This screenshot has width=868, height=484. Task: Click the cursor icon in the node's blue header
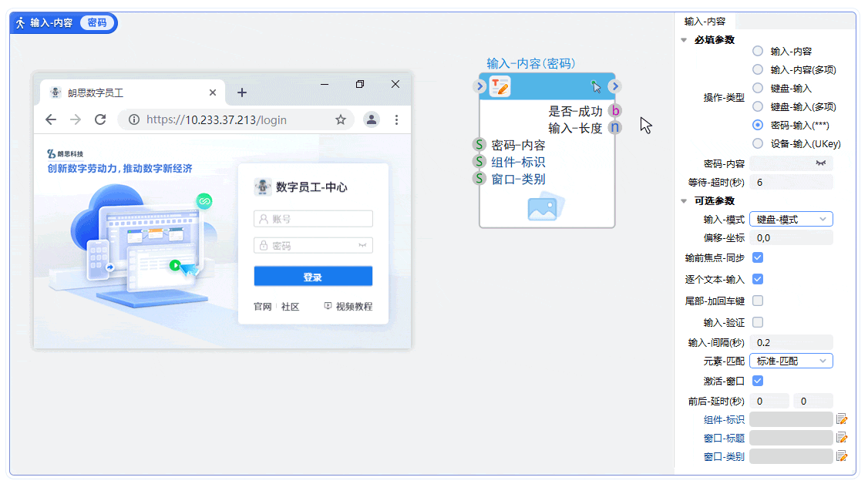click(x=597, y=87)
